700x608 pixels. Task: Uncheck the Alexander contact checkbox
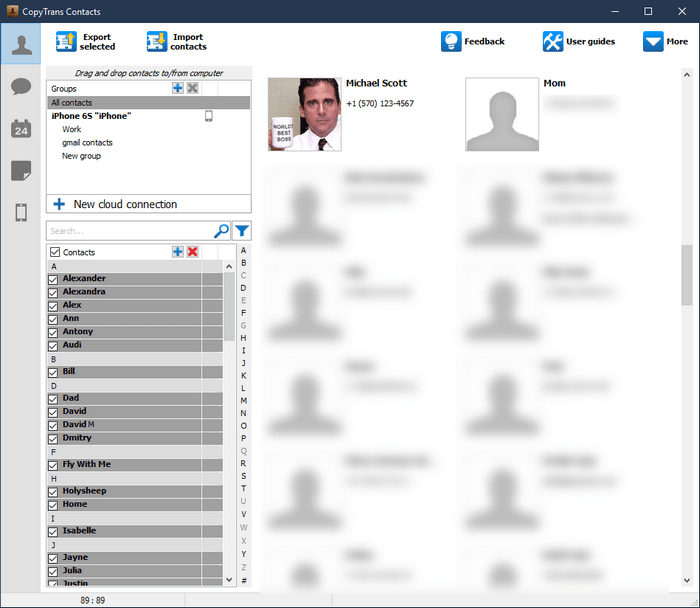point(53,279)
